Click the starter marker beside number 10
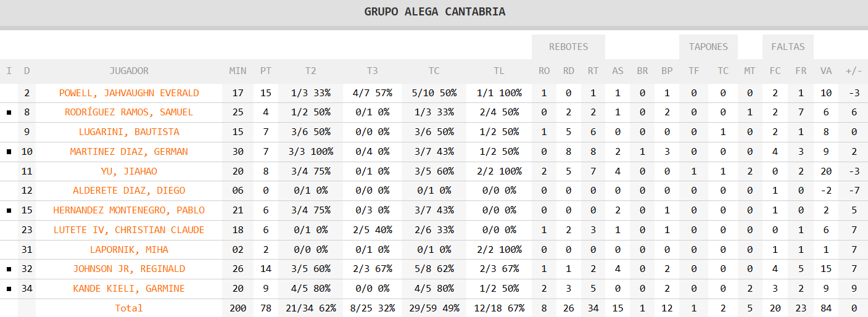 click(9, 152)
